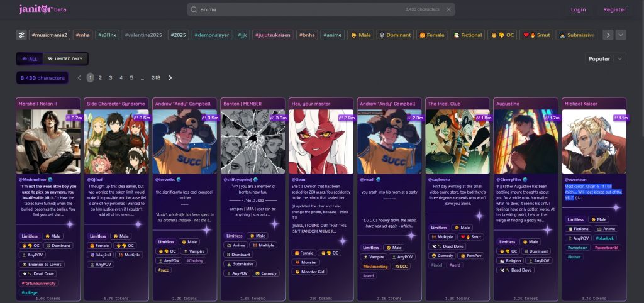Expand the full tag list chevron
This screenshot has height=303, width=644.
coord(621,35)
